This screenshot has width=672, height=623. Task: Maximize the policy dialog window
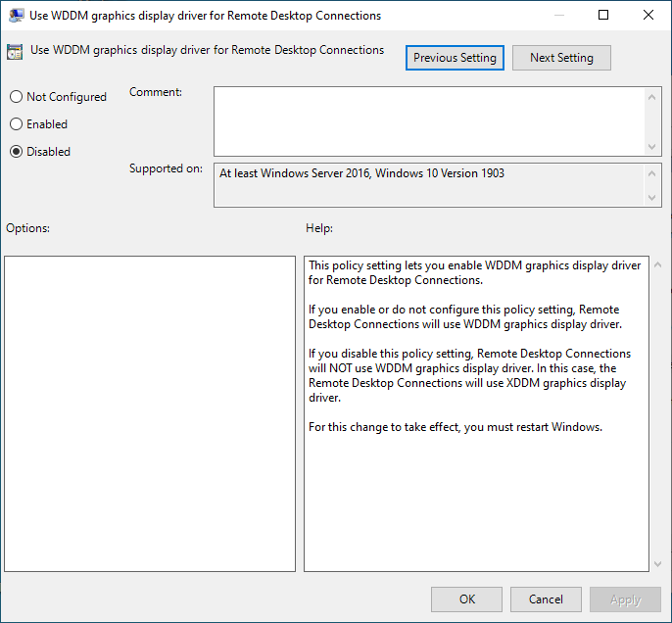[x=603, y=15]
